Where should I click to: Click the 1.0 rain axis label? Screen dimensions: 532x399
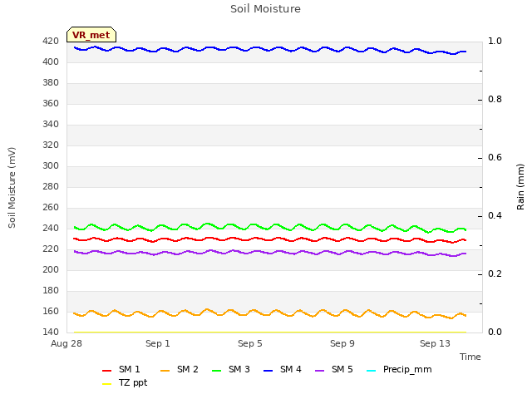pyautogui.click(x=495, y=42)
